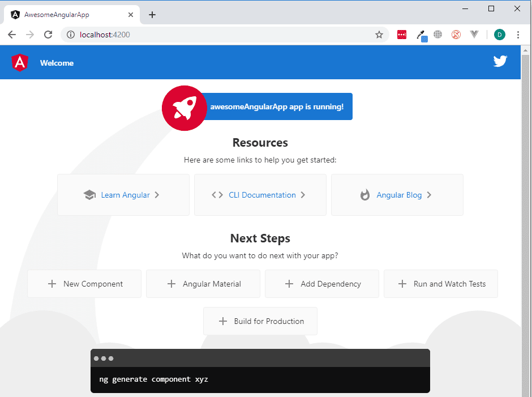Click the code brackets icon on CLI Documentation

click(217, 194)
